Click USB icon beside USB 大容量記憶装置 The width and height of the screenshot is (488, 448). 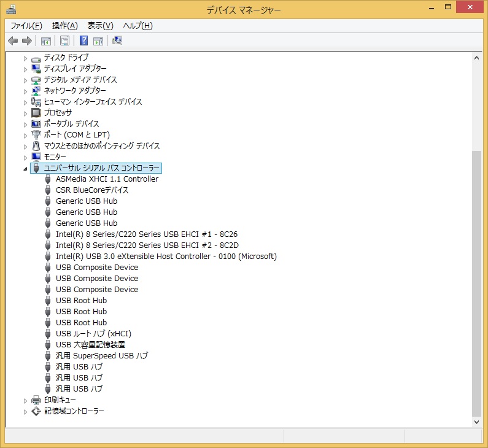coord(48,345)
